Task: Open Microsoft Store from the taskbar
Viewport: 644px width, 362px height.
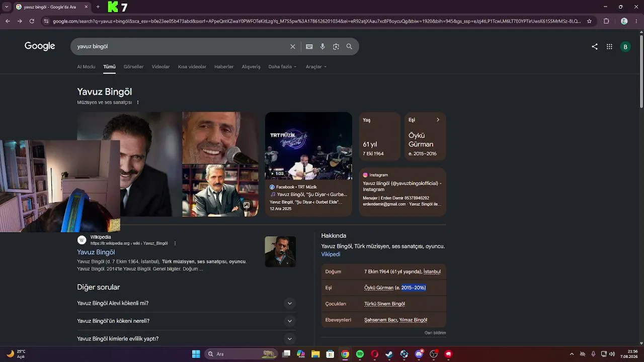Action: point(330,354)
